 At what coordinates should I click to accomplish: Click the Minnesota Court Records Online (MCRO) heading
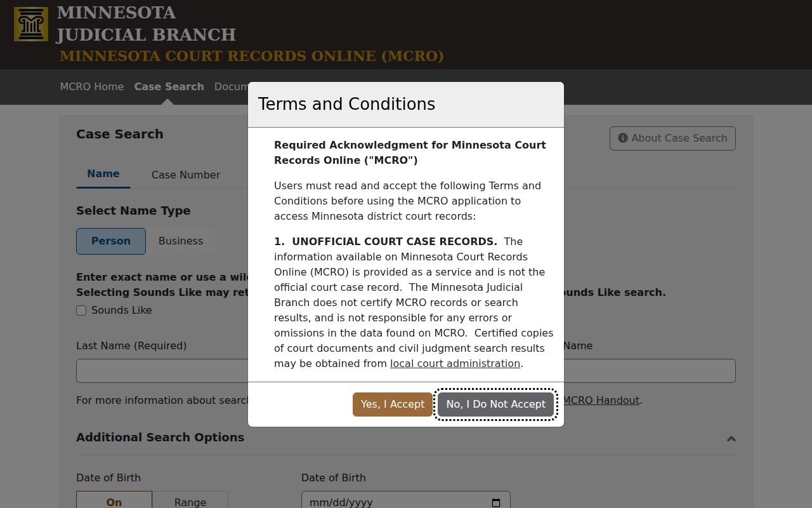point(252,56)
